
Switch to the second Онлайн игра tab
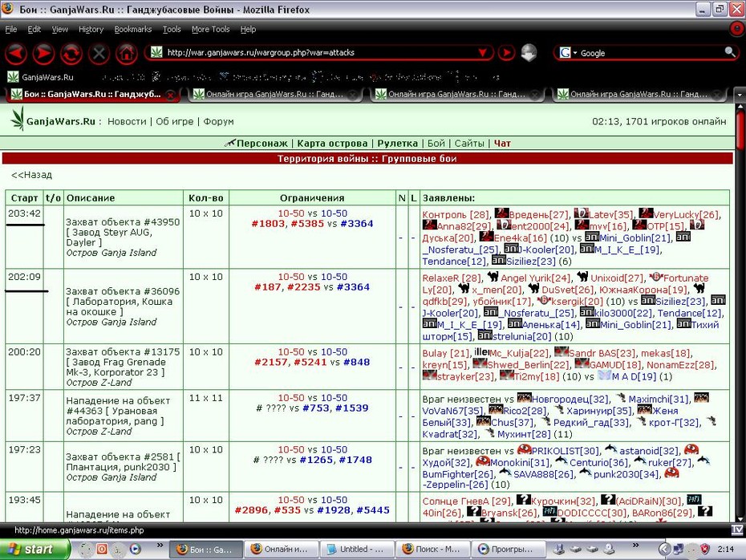pyautogui.click(x=456, y=94)
